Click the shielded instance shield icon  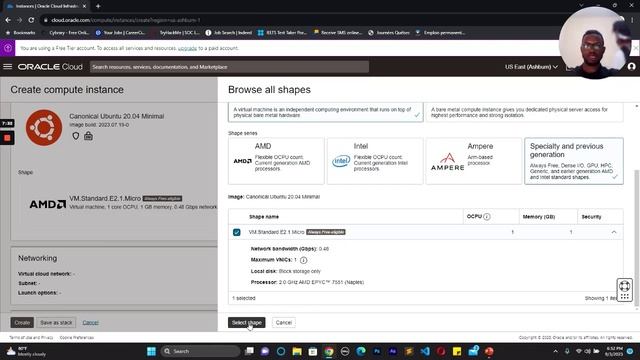tap(76, 136)
